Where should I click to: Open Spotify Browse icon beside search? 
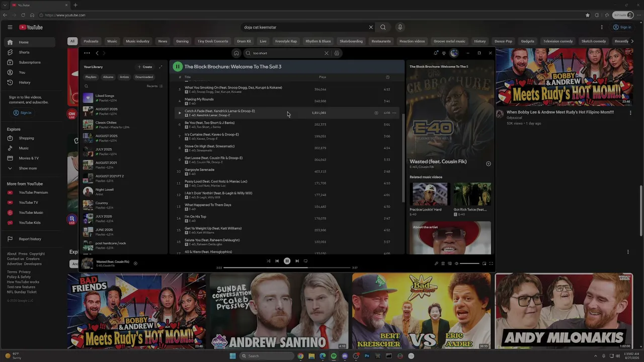[337, 53]
